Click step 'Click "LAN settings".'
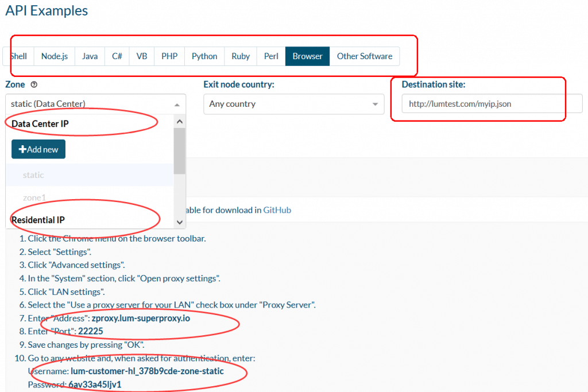The width and height of the screenshot is (588, 392). (67, 292)
